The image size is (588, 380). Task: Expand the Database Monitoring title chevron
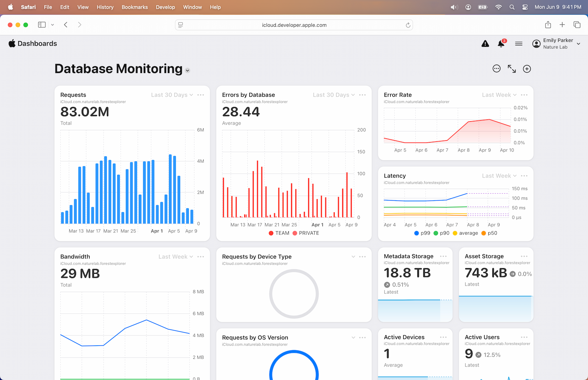(187, 71)
